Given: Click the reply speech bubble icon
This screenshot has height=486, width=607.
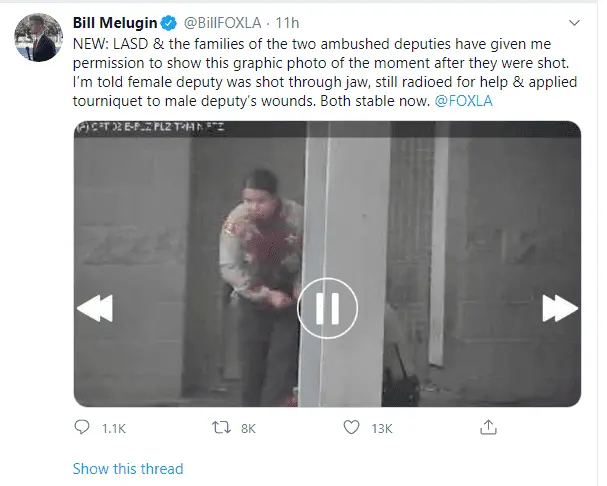Looking at the screenshot, I should (82, 428).
